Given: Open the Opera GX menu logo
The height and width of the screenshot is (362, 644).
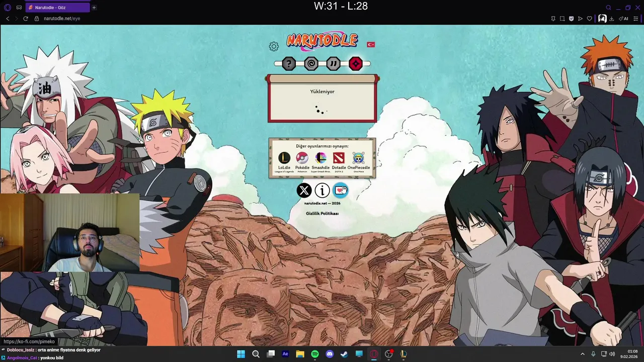Looking at the screenshot, I should (x=7, y=8).
